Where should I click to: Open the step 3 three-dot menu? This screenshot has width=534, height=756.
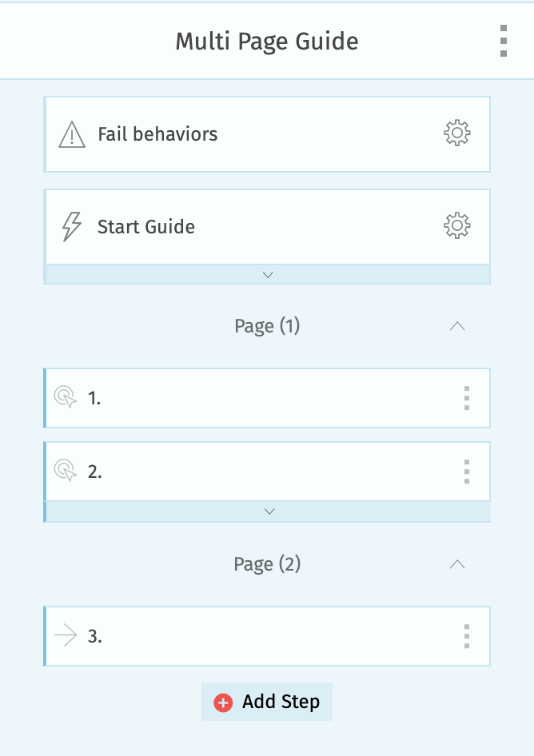tap(467, 636)
